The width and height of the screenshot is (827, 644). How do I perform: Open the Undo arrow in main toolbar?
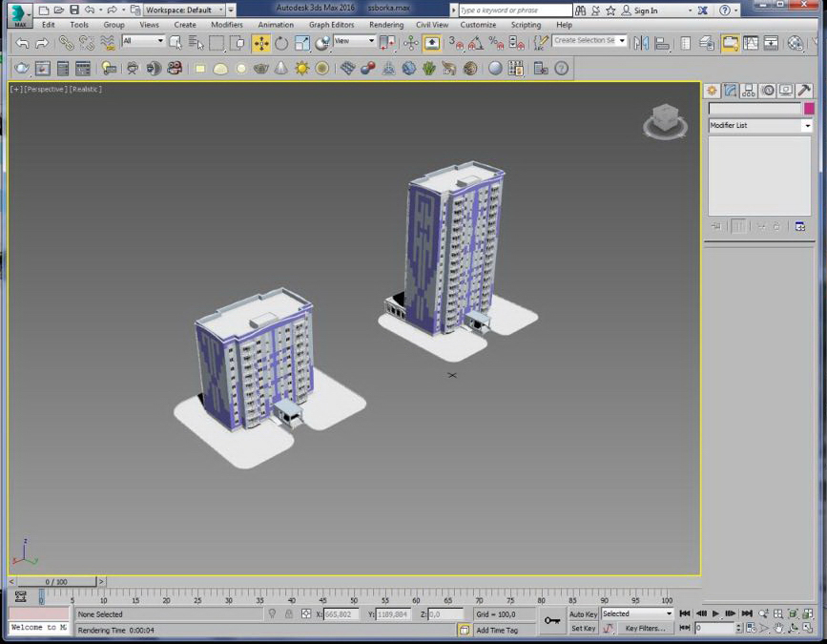[22, 43]
